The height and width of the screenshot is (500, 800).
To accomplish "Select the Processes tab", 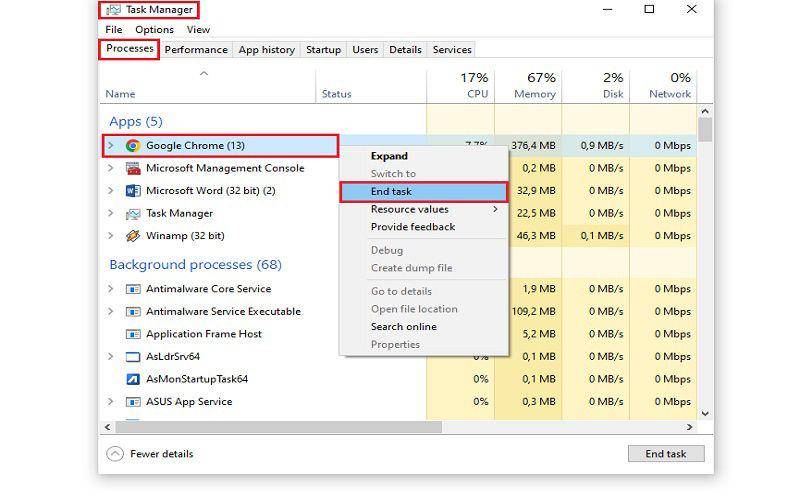I will coord(129,49).
